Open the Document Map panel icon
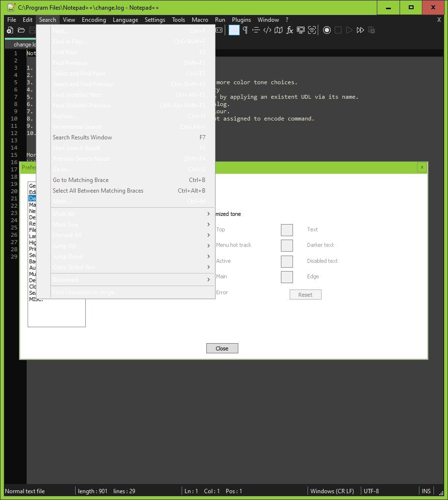 click(278, 30)
